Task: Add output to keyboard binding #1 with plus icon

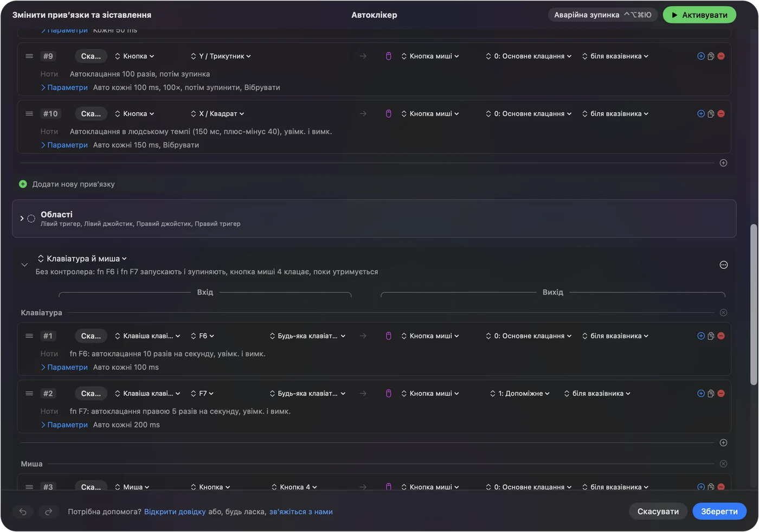Action: [x=701, y=336]
